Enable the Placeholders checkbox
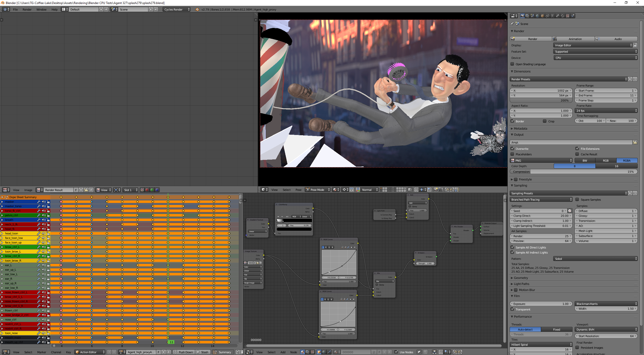 pos(512,154)
